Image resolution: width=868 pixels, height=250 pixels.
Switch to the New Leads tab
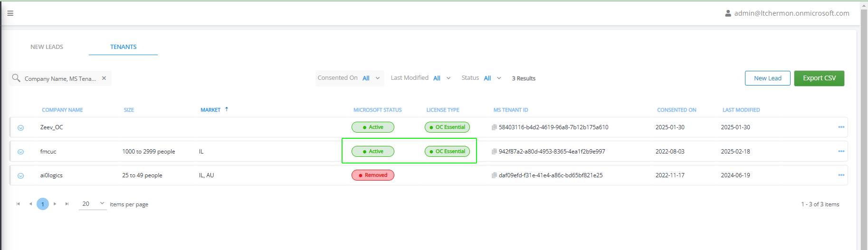[47, 47]
